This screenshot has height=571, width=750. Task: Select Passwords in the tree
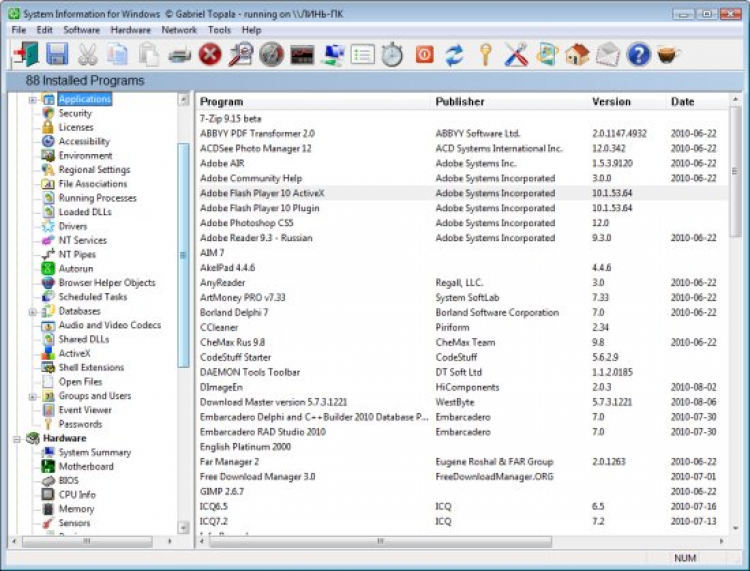tap(80, 424)
